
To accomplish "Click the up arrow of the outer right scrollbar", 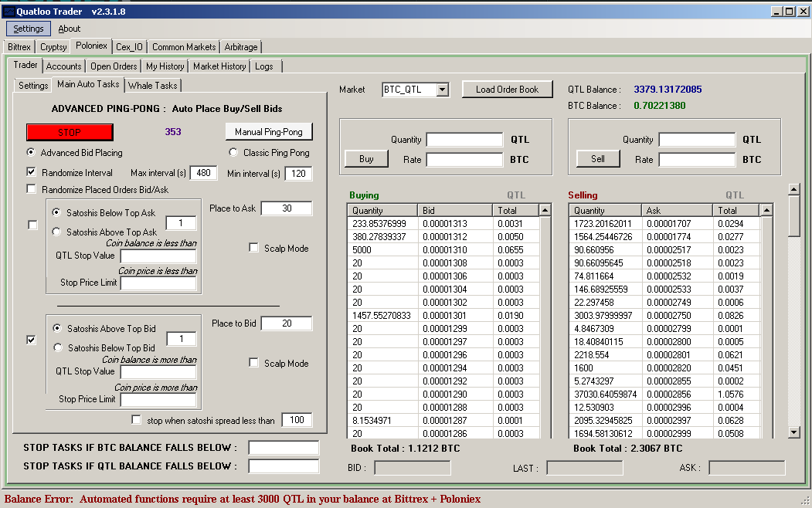I will 794,189.
